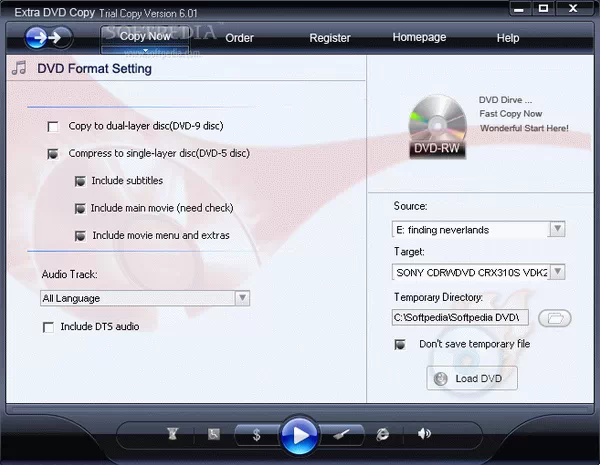Viewport: 600px width, 465px height.
Task: Click the blue double-arrow copy icon
Action: click(49, 38)
